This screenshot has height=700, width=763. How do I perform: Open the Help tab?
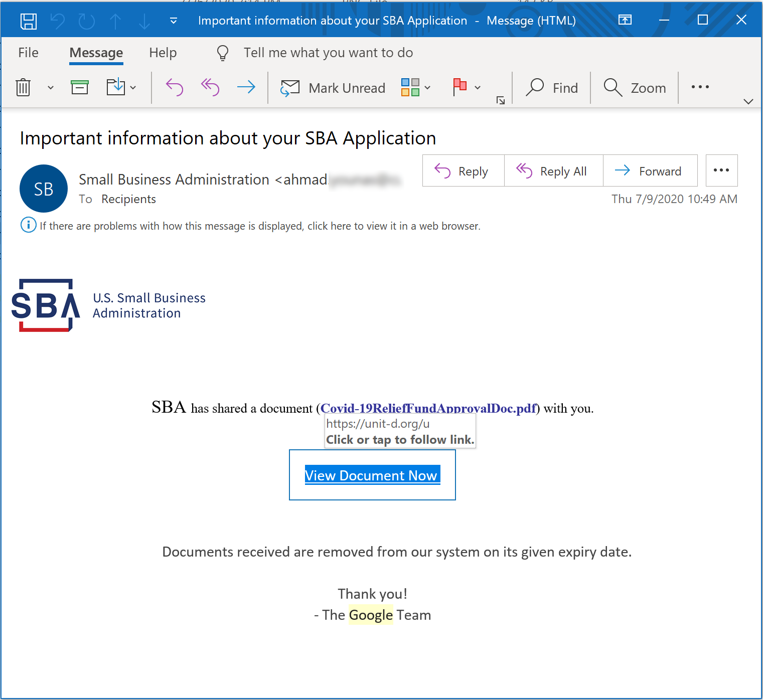click(x=163, y=52)
